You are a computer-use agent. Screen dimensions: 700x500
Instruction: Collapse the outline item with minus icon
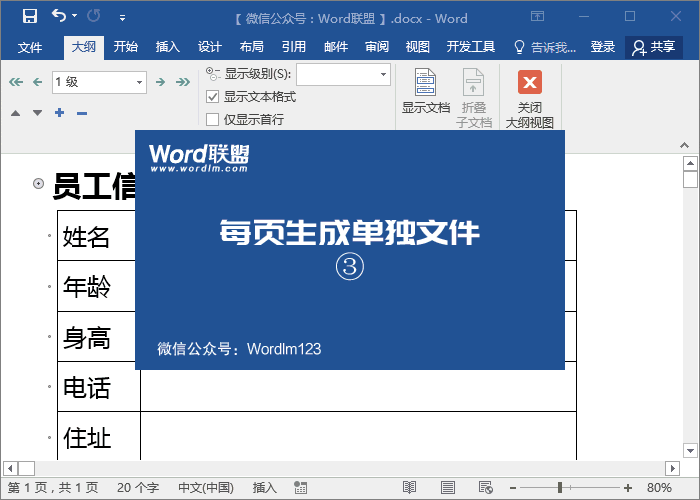coord(82,113)
